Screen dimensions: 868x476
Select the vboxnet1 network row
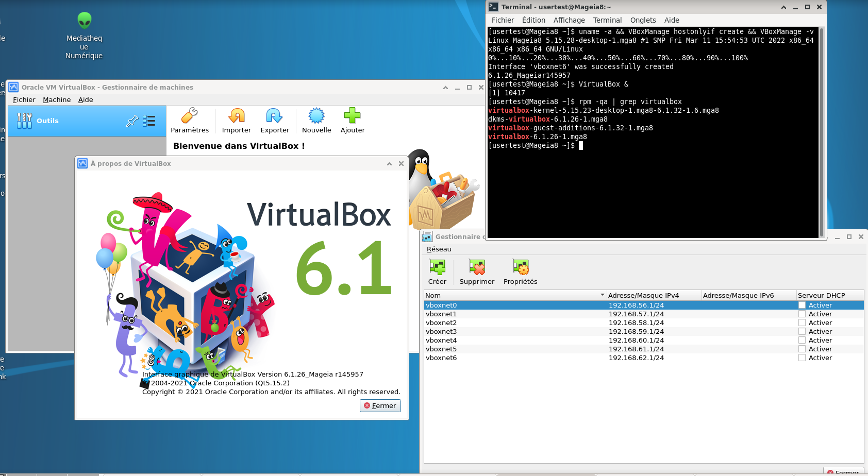coord(644,314)
